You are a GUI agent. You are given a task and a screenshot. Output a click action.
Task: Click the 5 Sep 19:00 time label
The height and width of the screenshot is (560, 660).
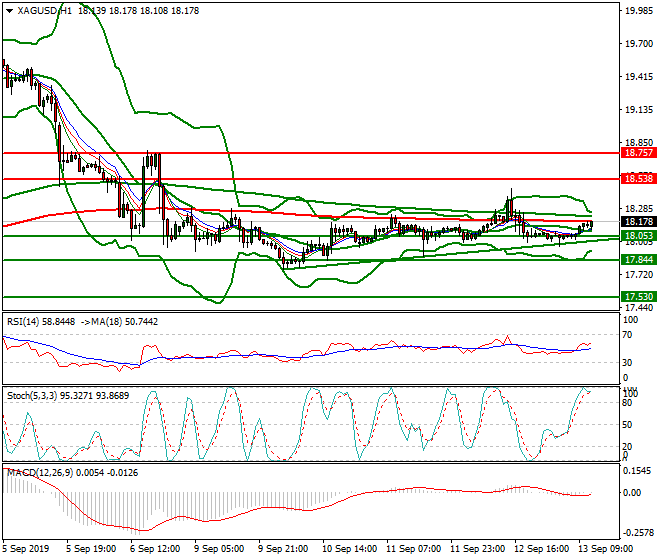[x=91, y=549]
